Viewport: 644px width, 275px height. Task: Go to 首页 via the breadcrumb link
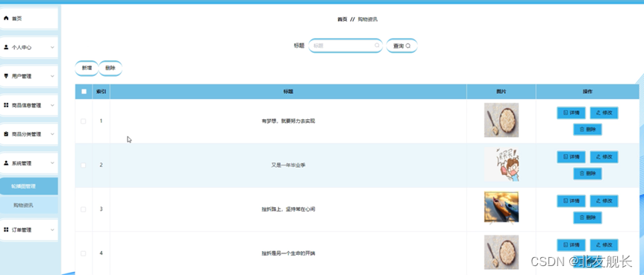[342, 19]
